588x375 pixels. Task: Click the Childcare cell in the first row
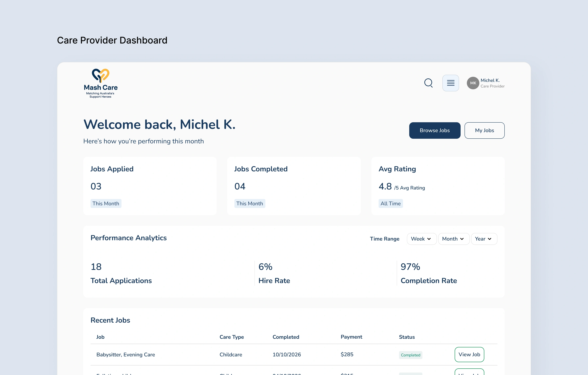coord(231,354)
